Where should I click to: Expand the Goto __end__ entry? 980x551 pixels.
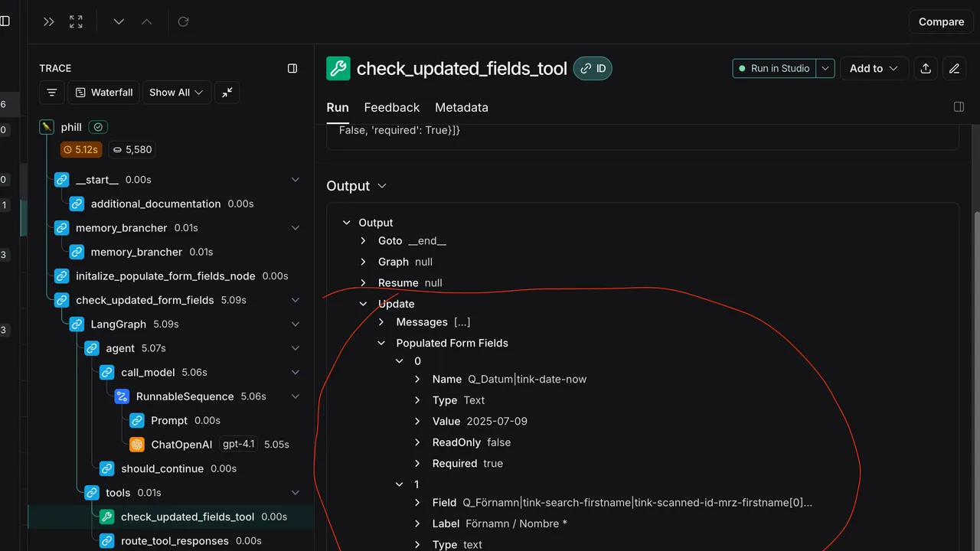click(364, 240)
